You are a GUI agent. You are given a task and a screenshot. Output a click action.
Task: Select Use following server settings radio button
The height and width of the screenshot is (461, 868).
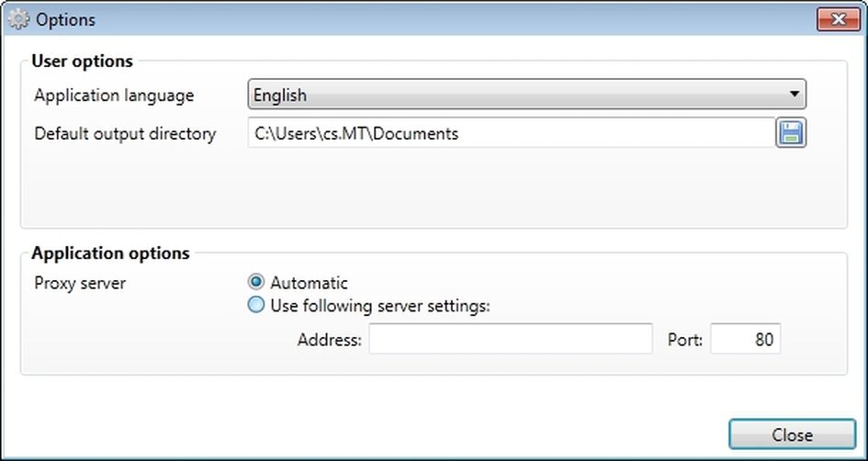pyautogui.click(x=256, y=306)
